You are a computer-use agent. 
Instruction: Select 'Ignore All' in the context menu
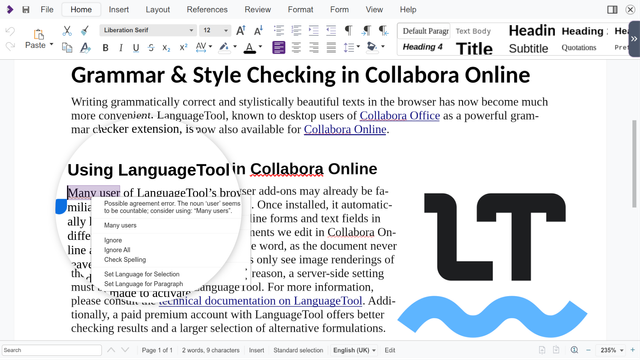click(x=117, y=250)
